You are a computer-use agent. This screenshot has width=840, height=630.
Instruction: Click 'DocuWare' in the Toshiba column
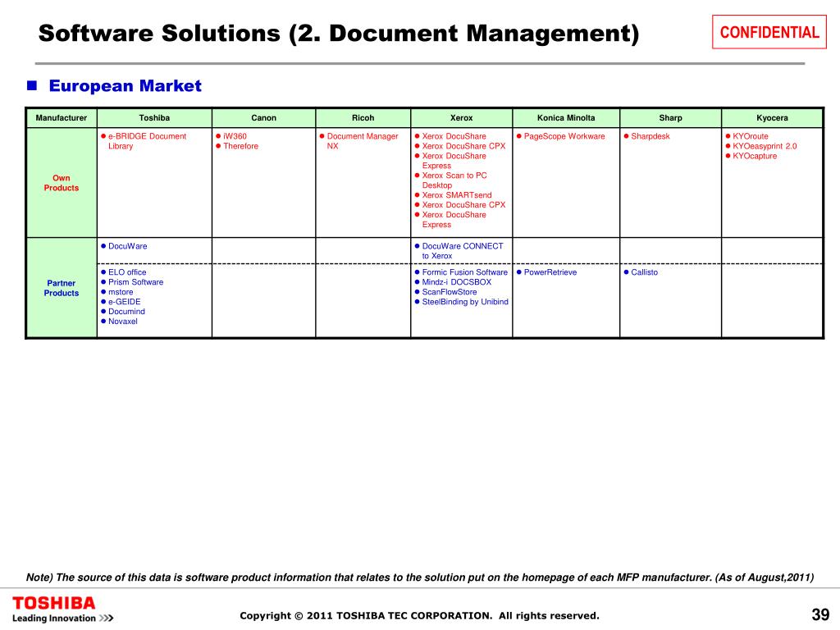(127, 246)
